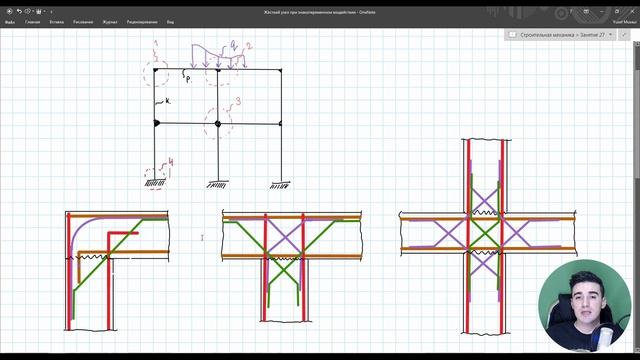Click the presenter webcam circle overlay
Viewport: 640px width, 360px height.
point(584,306)
